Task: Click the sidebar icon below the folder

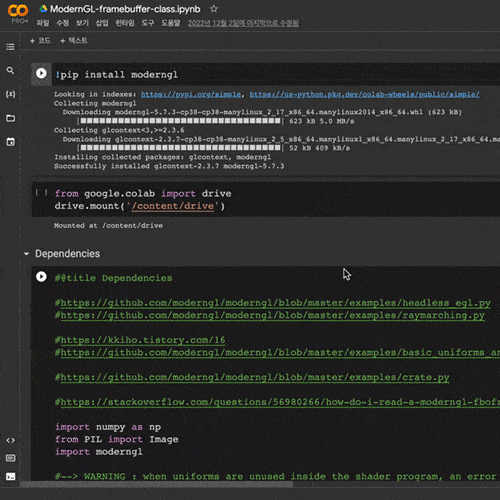Action: coord(10,142)
